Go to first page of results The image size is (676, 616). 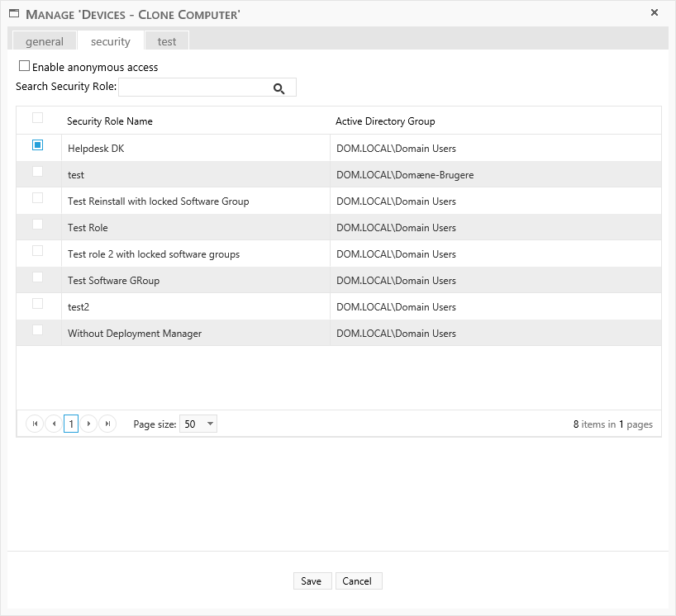pyautogui.click(x=35, y=424)
